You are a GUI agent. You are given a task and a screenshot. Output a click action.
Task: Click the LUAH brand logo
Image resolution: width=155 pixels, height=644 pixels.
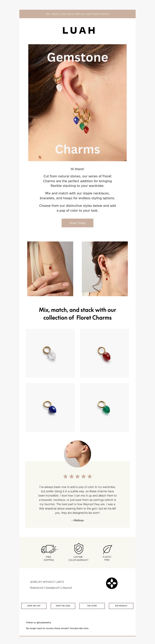pos(79,30)
